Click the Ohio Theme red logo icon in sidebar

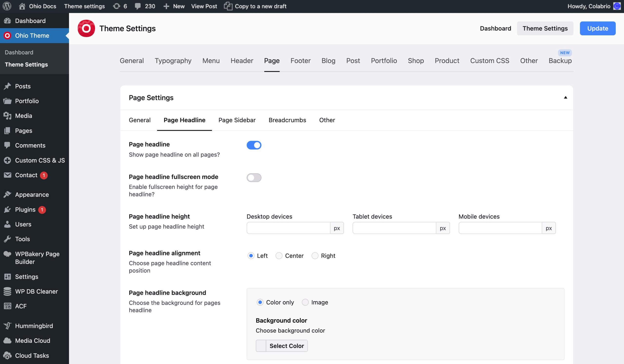point(7,36)
